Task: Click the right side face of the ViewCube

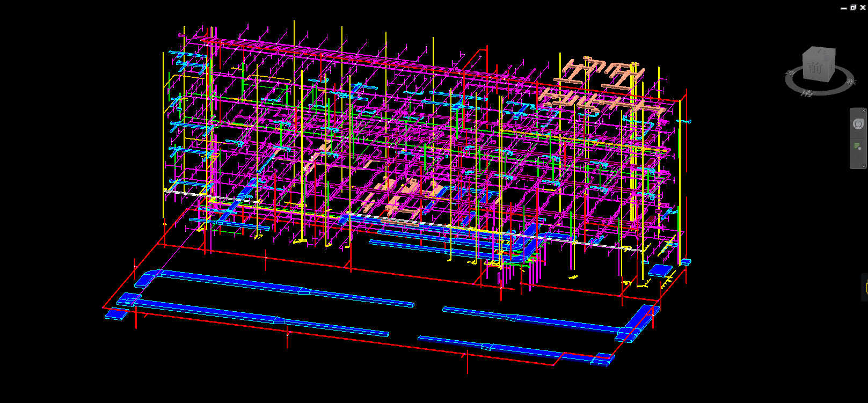Action: coord(832,67)
